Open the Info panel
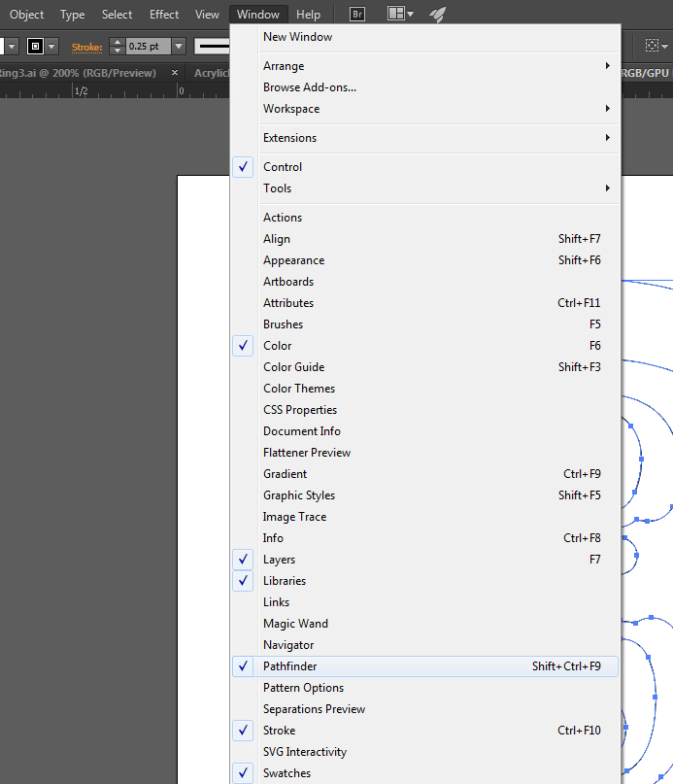Screen dimensions: 673x784 point(425,538)
